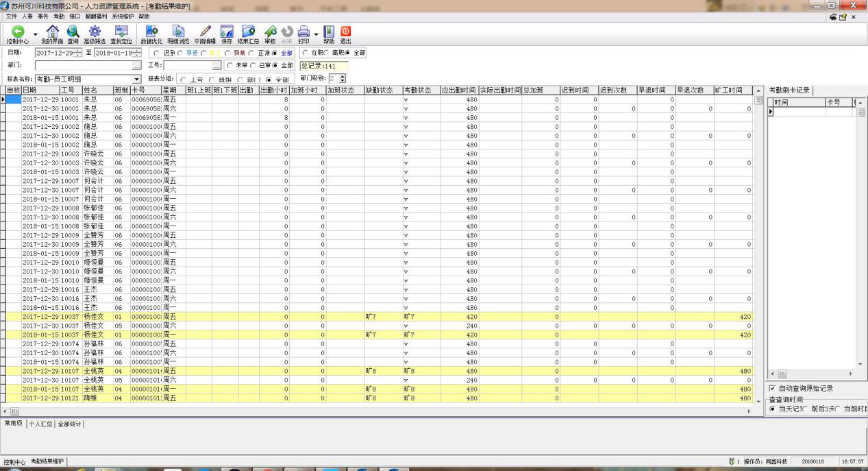Click the 部门 browse ellipsis button
Image resolution: width=868 pixels, height=471 pixels.
pyautogui.click(x=136, y=65)
